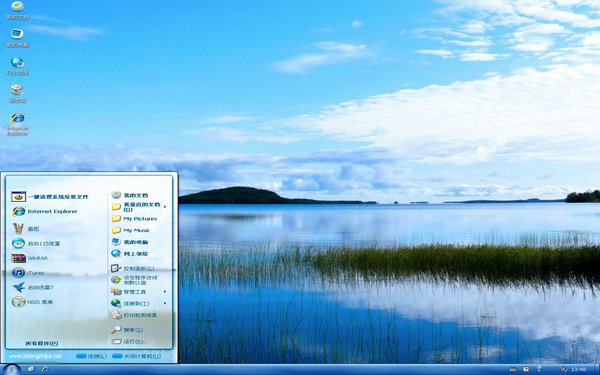Open Control Panel (控制面板) entry

point(132,268)
